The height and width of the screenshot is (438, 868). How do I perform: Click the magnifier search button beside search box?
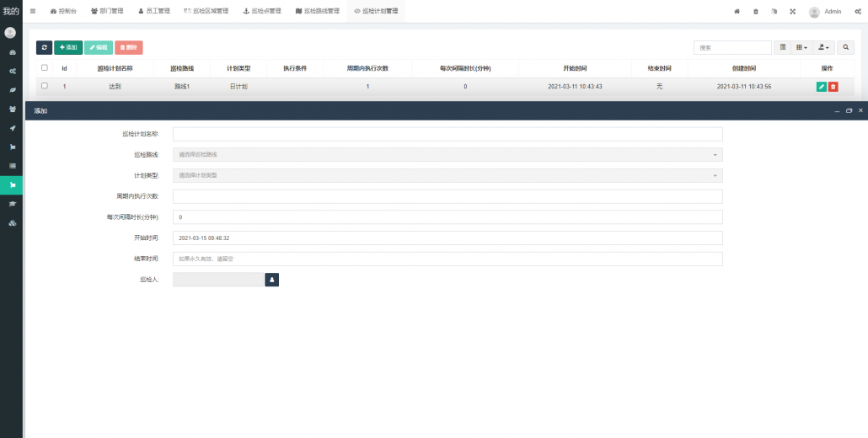coord(845,48)
